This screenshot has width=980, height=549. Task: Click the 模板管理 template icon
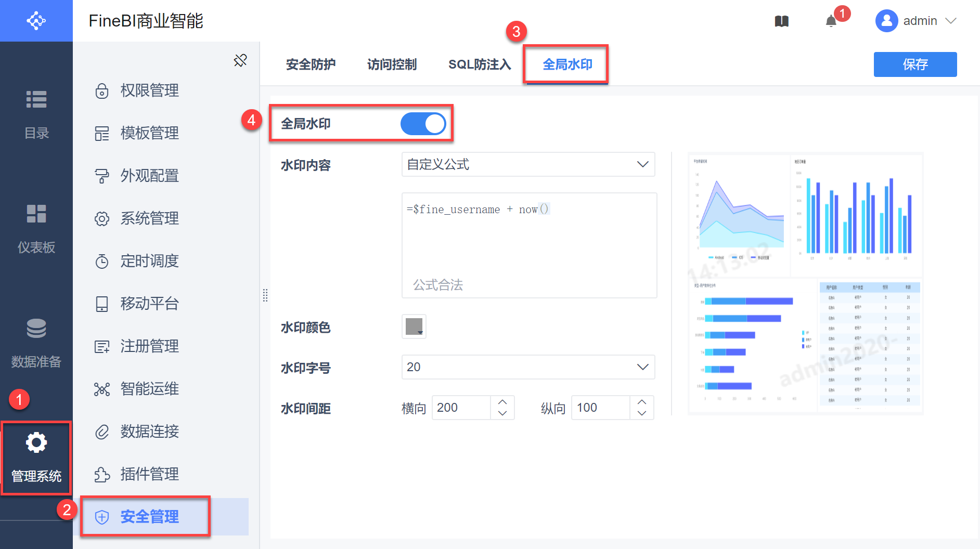(102, 134)
